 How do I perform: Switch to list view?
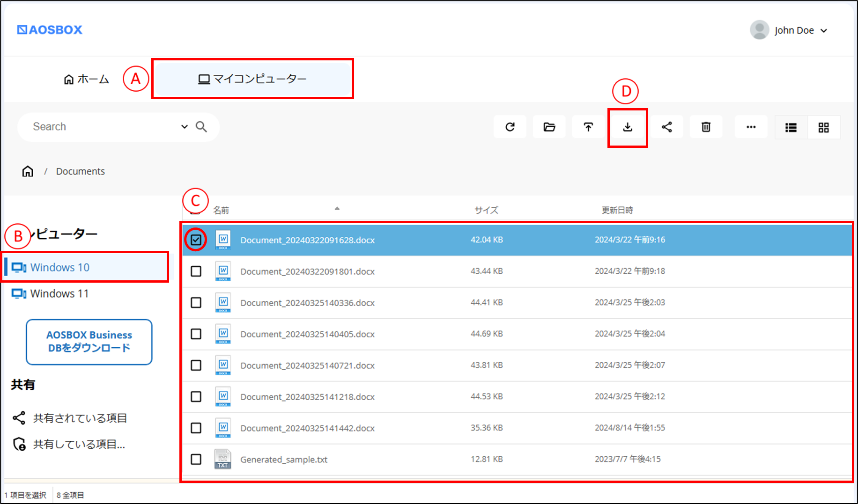point(791,127)
